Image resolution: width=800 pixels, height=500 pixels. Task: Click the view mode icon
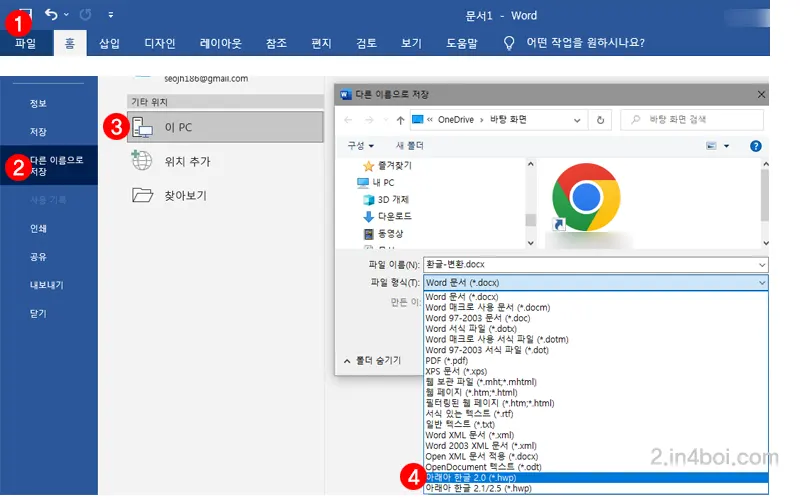(711, 146)
